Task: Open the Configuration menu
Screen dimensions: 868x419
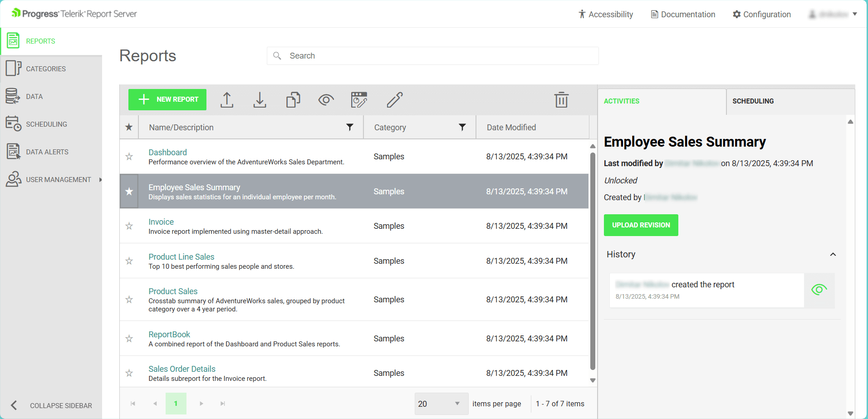Action: pos(761,14)
